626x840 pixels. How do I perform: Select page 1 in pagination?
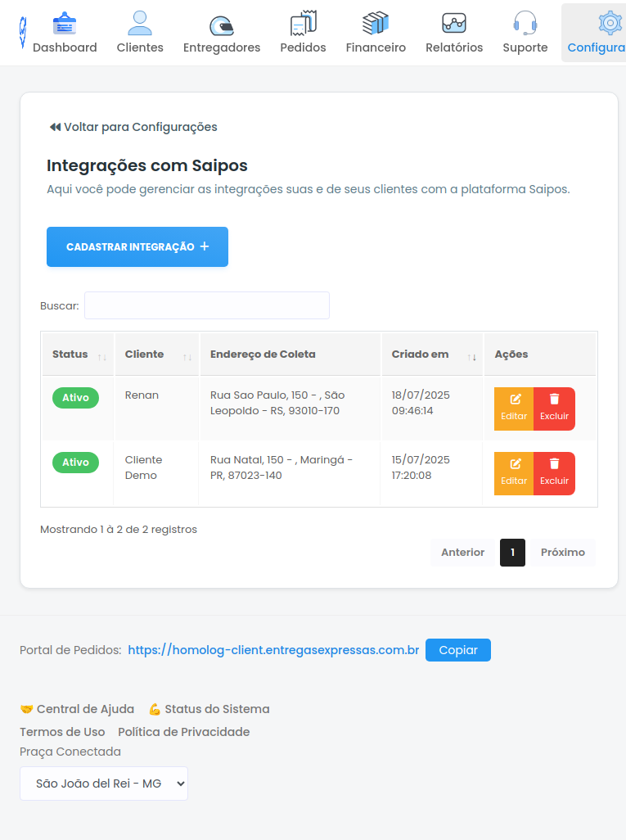[x=512, y=552]
